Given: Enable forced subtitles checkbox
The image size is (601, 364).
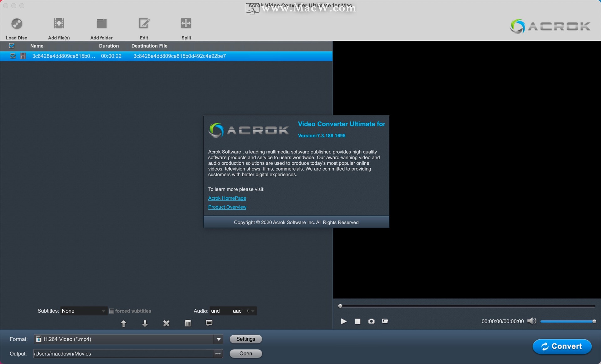Looking at the screenshot, I should click(x=111, y=311).
